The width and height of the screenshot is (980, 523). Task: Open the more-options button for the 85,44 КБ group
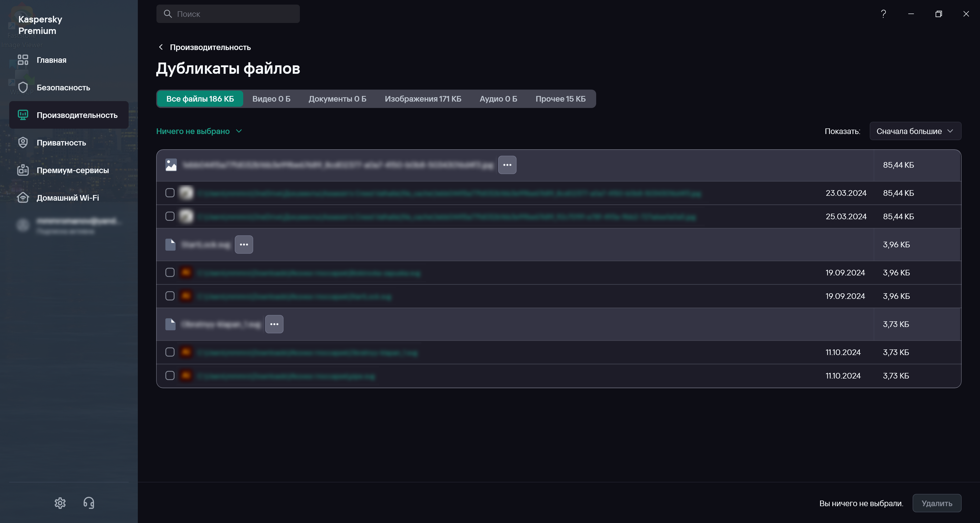(x=507, y=165)
